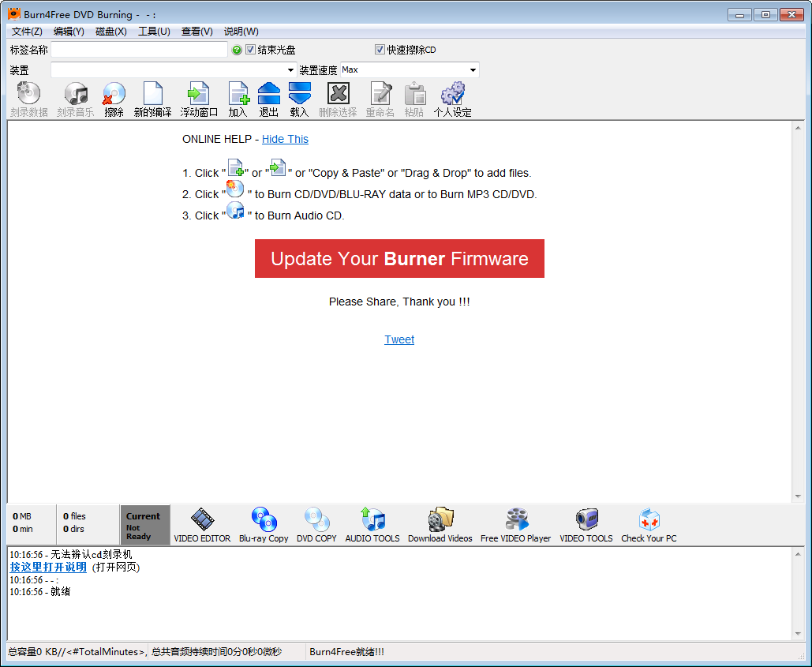Open the 编辑(Y) menu

[69, 31]
